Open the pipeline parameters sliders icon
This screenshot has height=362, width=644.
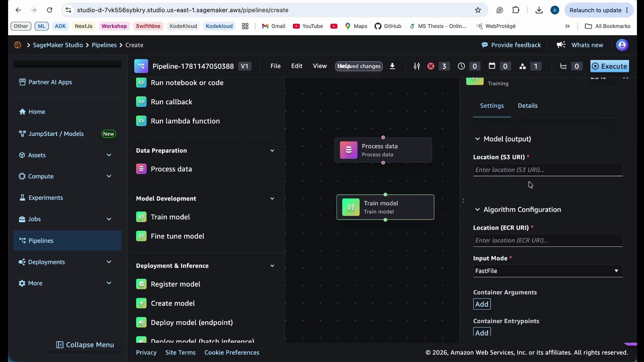pos(417,66)
